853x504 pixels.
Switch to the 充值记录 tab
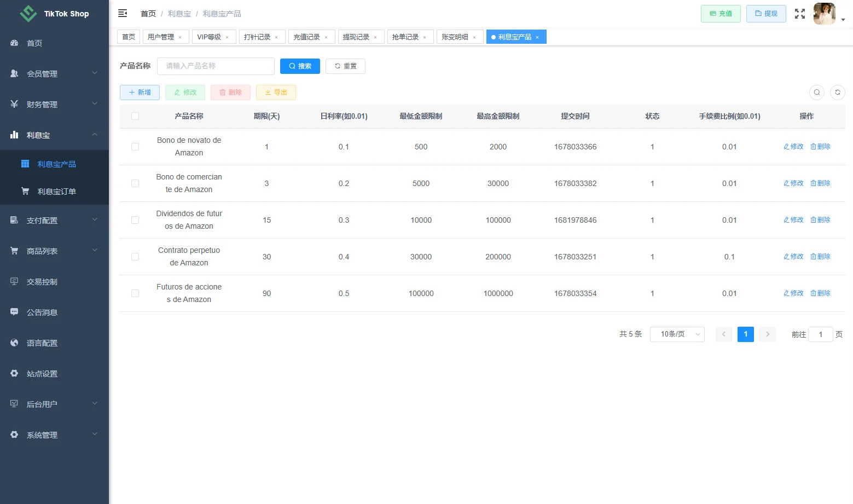(311, 37)
